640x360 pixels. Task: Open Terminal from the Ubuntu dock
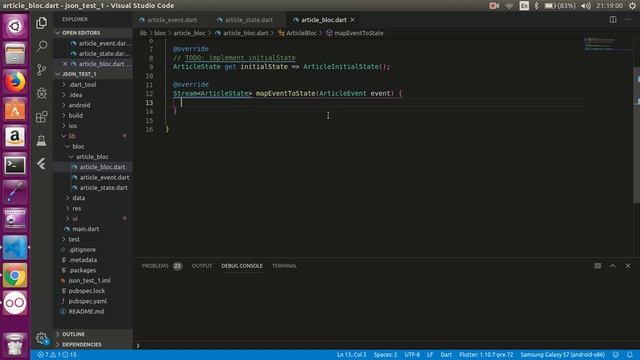point(15,164)
